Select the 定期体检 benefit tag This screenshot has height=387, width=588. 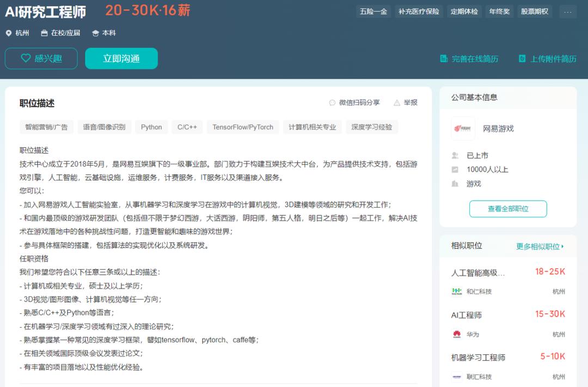[464, 11]
